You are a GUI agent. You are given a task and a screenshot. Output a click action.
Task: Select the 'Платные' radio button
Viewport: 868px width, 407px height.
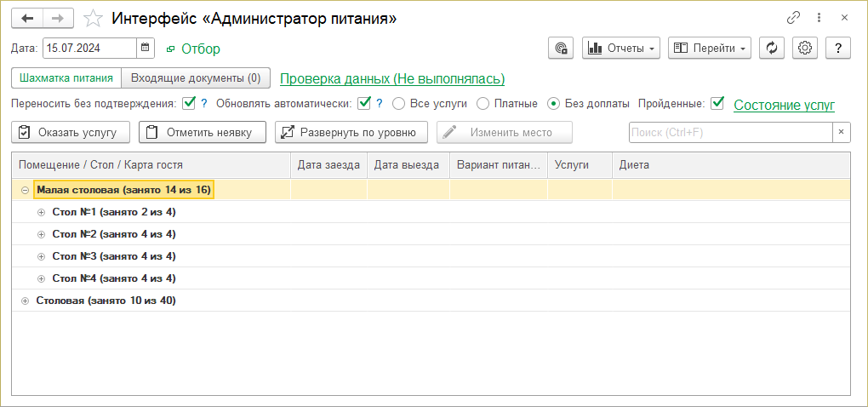[x=483, y=104]
